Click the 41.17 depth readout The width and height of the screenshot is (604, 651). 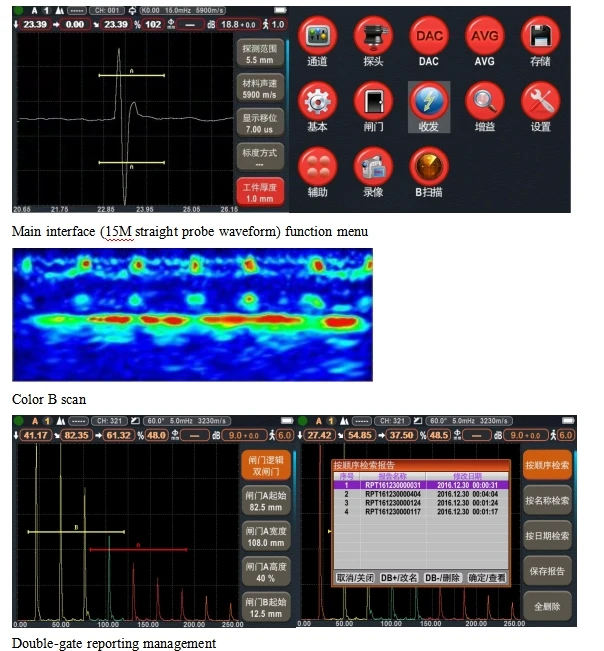pos(35,436)
